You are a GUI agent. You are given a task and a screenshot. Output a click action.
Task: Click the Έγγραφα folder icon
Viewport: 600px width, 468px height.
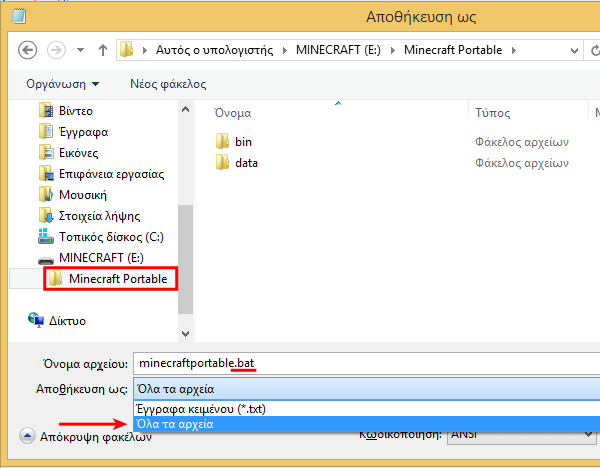pyautogui.click(x=46, y=131)
